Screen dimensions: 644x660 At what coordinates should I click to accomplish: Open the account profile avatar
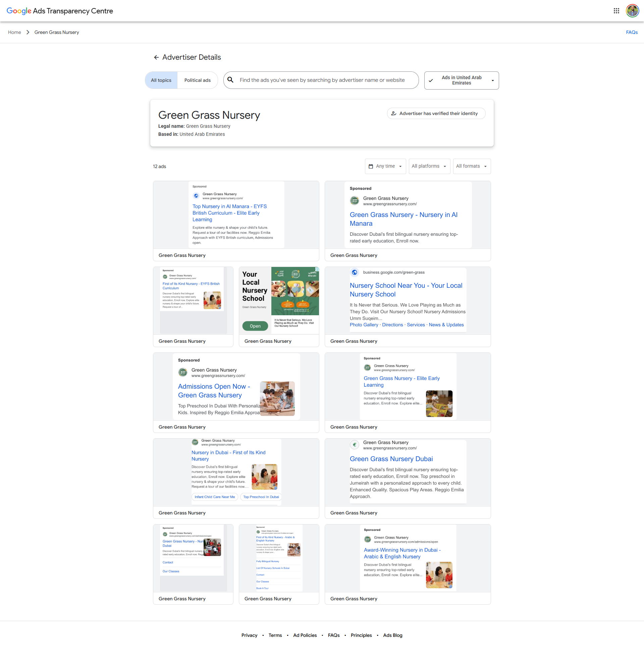[632, 11]
